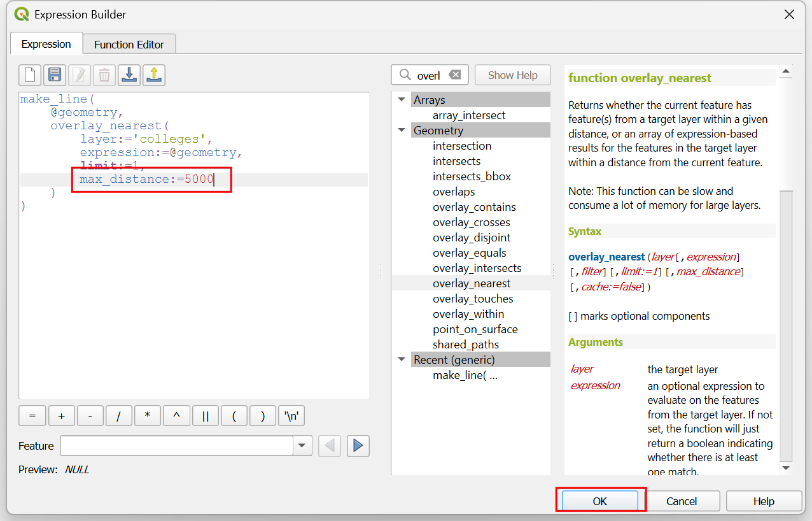Insert the caret power operator

[x=176, y=416]
